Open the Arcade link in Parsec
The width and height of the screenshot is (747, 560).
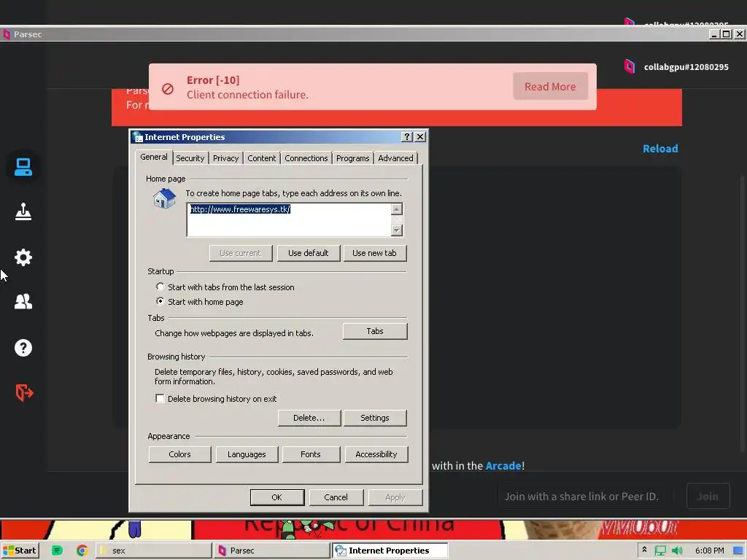pos(503,466)
